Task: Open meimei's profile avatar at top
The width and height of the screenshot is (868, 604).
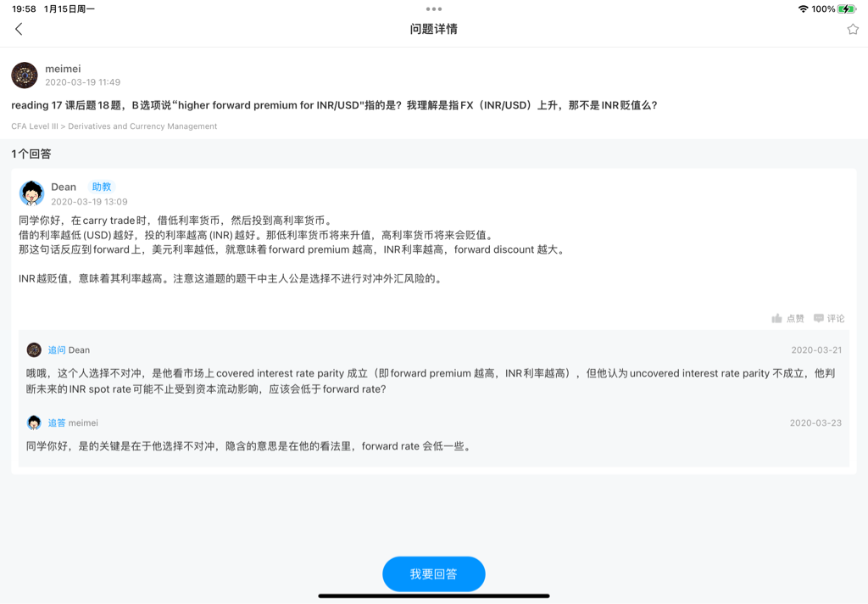Action: click(25, 75)
